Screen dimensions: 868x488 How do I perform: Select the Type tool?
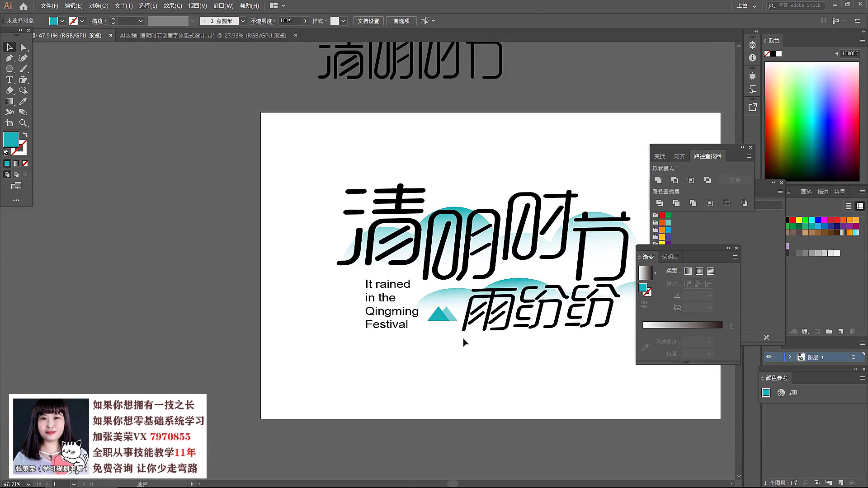coord(9,80)
